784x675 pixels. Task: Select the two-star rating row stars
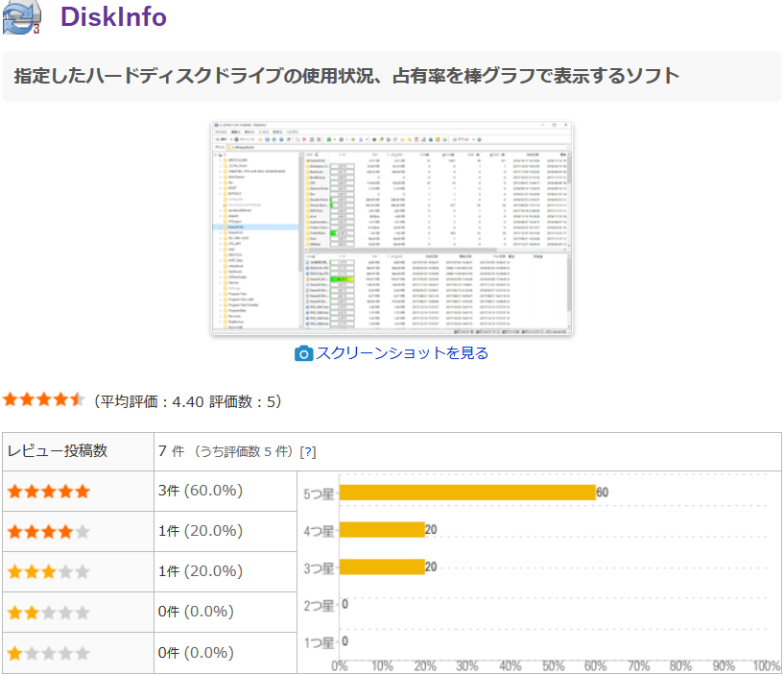click(x=49, y=613)
